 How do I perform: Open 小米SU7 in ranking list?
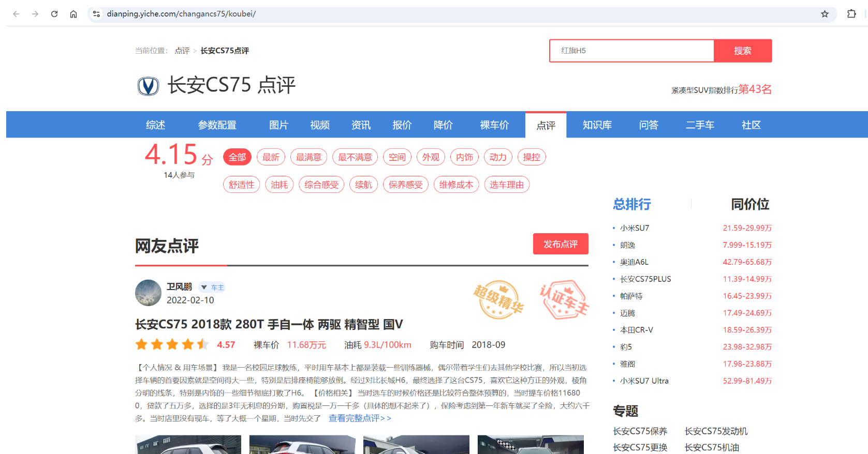635,228
